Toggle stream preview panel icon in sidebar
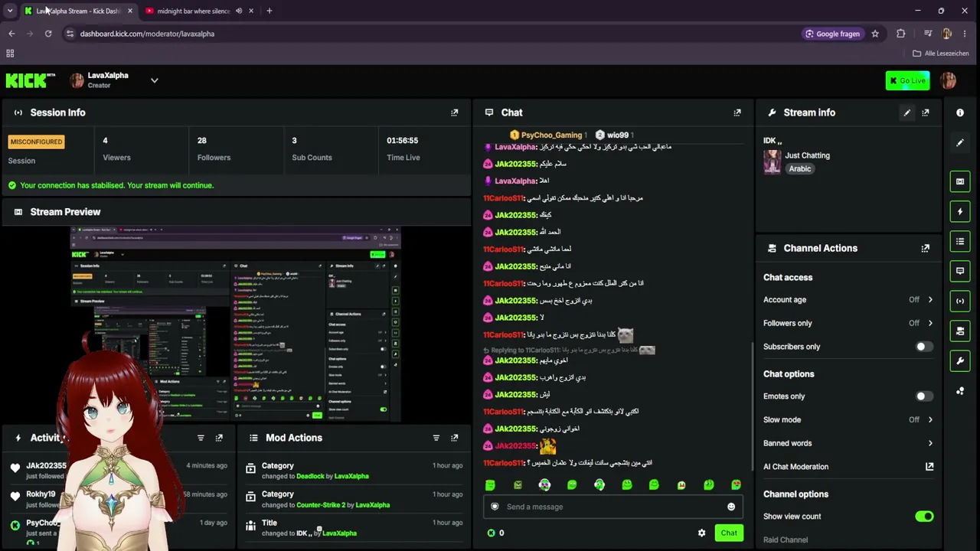This screenshot has height=551, width=980. pyautogui.click(x=960, y=181)
